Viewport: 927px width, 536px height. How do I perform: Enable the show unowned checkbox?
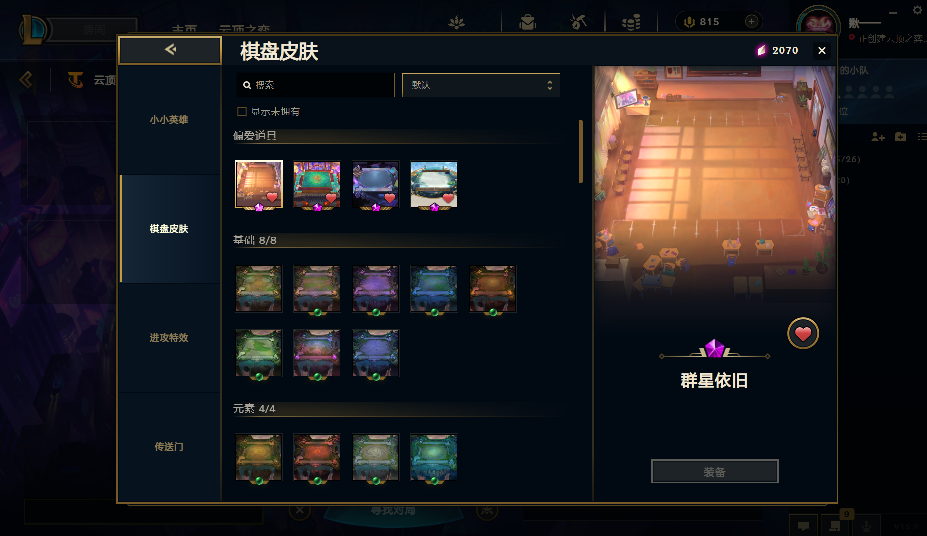pos(242,112)
